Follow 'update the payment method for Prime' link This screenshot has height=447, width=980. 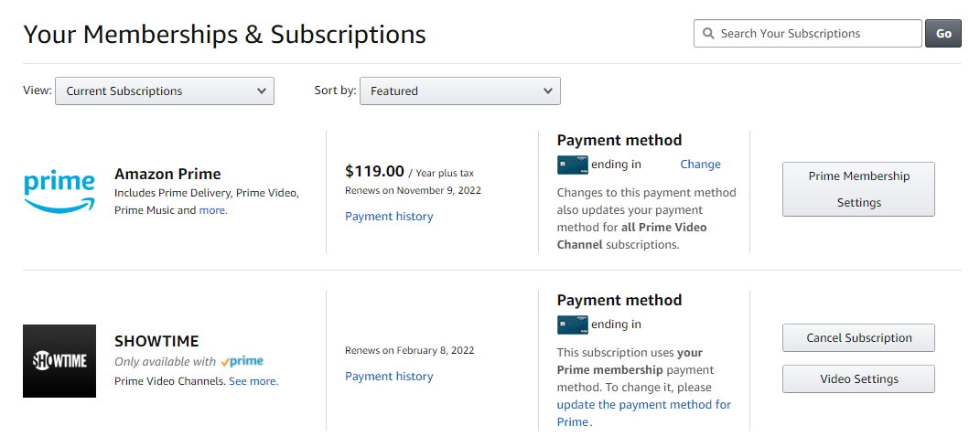pos(643,405)
